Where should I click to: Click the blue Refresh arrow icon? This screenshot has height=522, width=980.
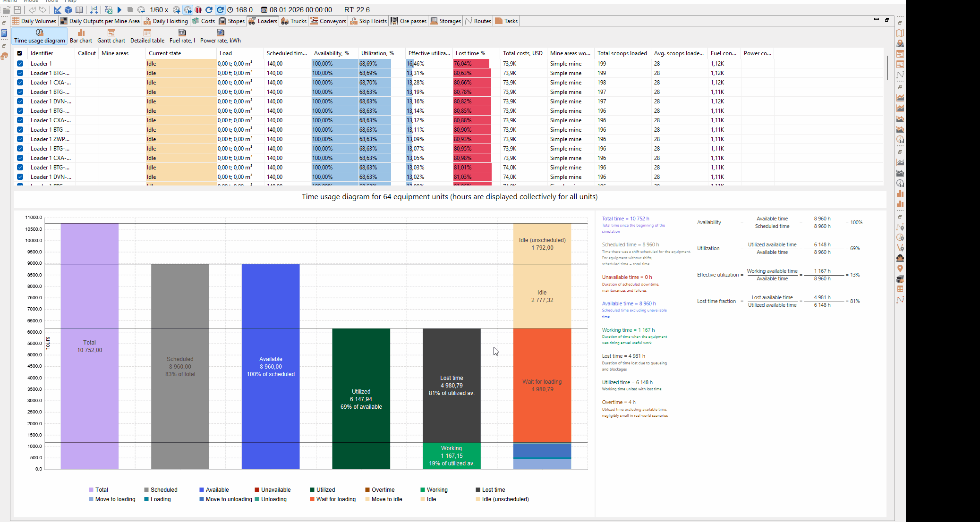coord(209,10)
